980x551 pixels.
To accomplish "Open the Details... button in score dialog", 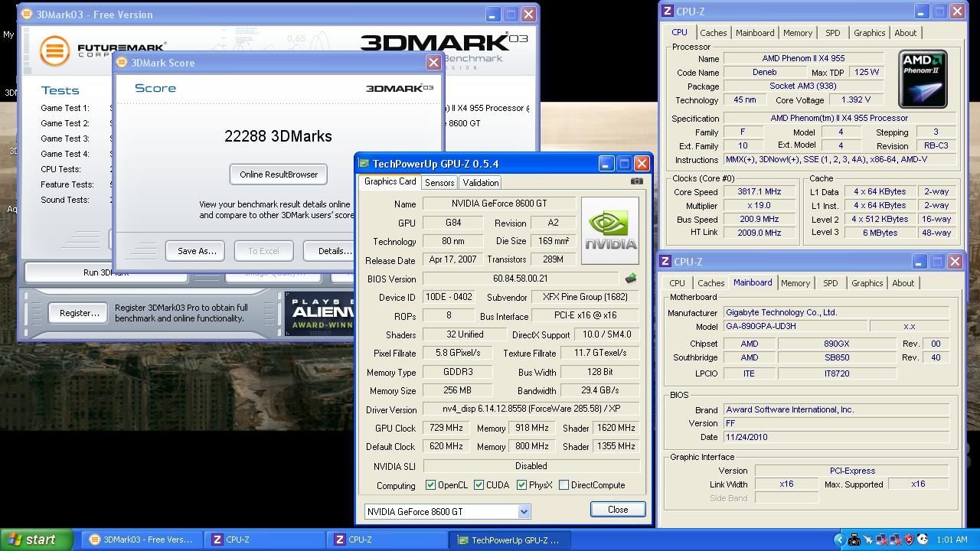I will click(329, 251).
